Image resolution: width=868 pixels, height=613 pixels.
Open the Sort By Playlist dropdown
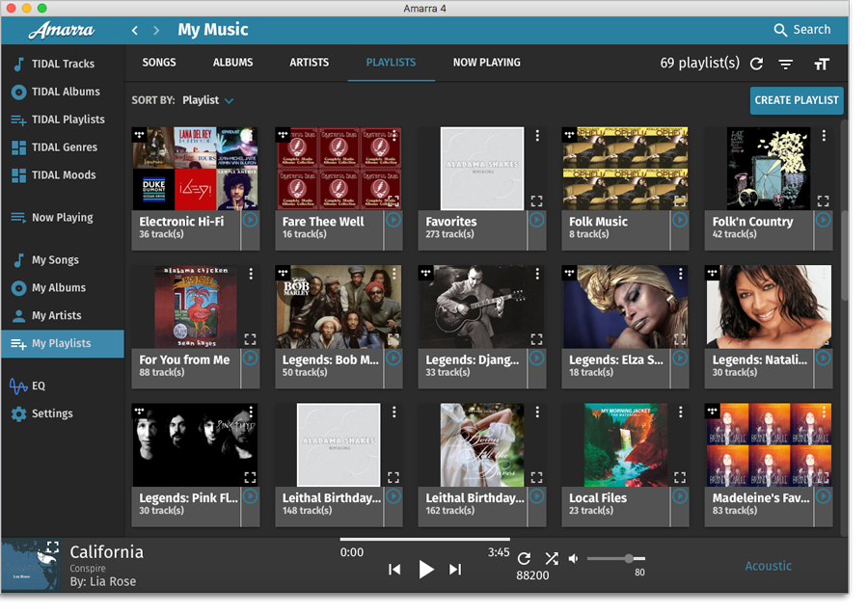(207, 100)
